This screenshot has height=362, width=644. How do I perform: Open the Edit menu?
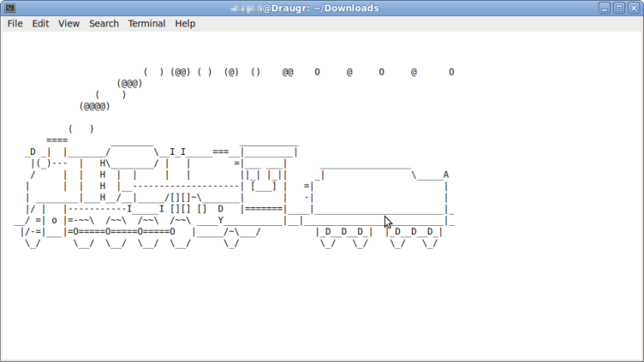coord(40,24)
